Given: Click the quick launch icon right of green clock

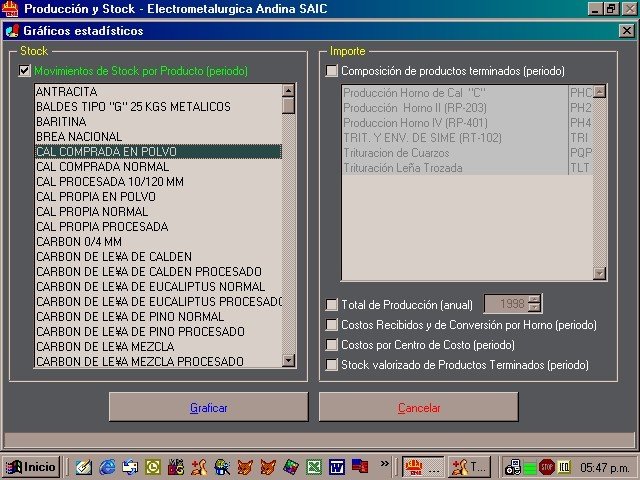Looking at the screenshot, I should coord(176,467).
